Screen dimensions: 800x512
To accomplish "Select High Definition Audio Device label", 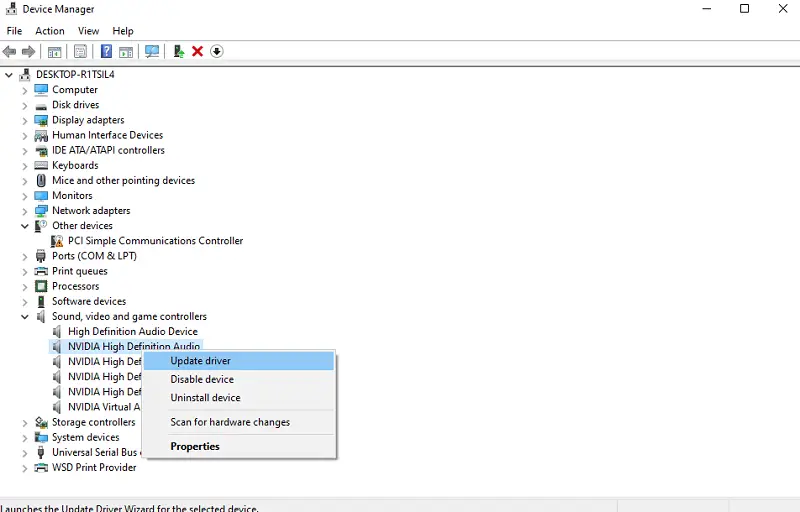I will 133,331.
